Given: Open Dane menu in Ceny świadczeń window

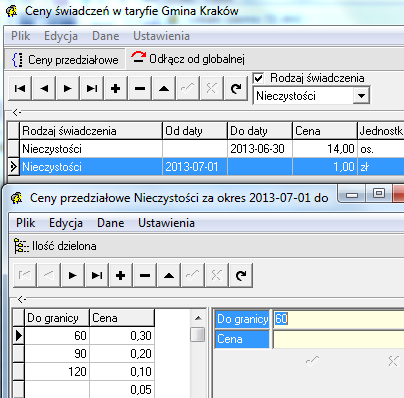Looking at the screenshot, I should [x=106, y=36].
